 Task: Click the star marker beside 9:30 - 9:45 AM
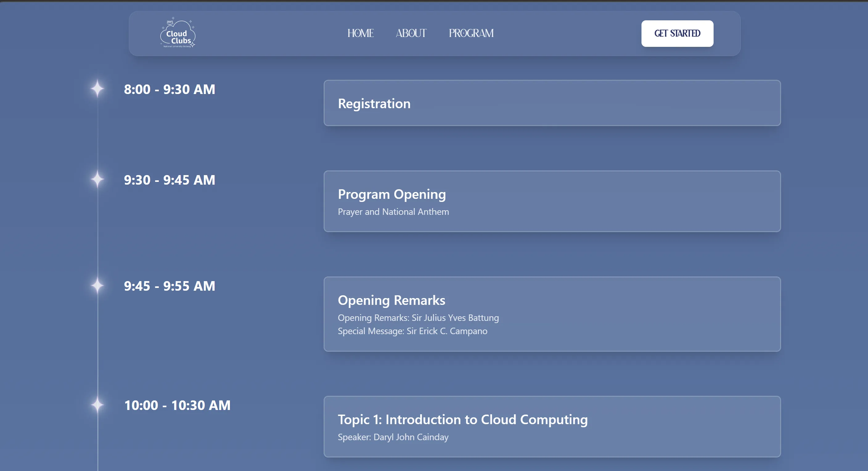click(97, 179)
